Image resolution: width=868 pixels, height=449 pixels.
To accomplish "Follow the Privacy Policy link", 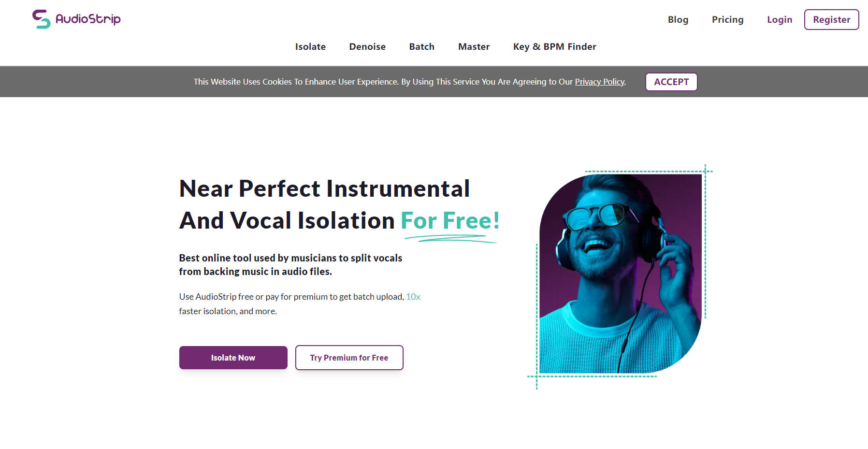I will pos(599,82).
